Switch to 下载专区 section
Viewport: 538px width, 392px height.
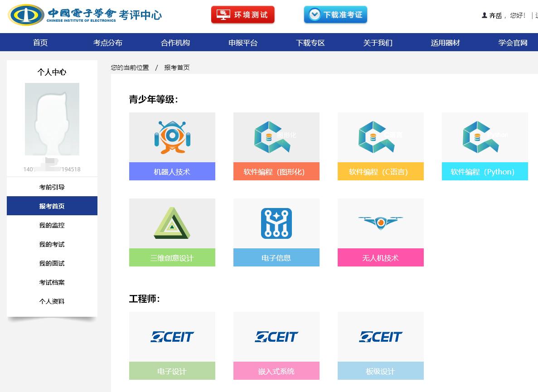click(310, 42)
